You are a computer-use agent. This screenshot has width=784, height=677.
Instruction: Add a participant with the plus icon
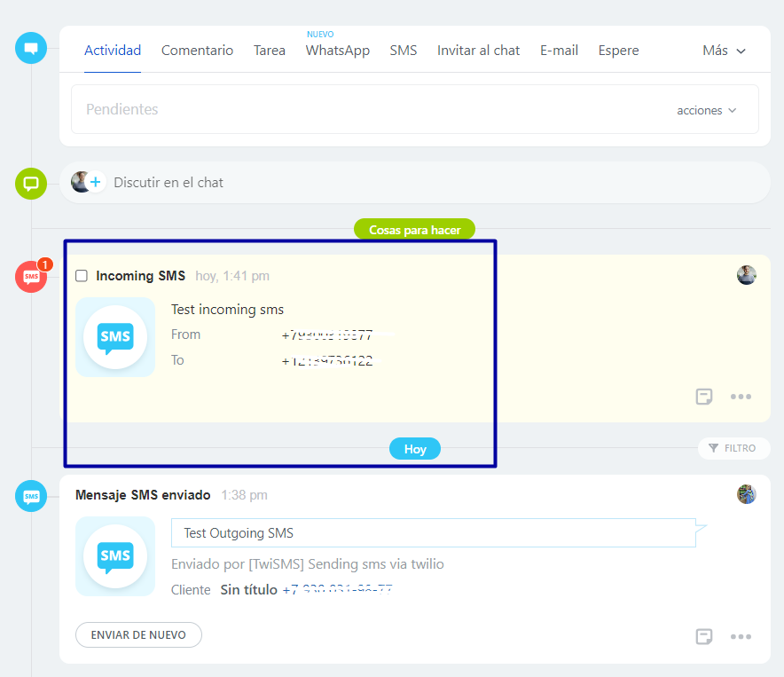pyautogui.click(x=96, y=183)
